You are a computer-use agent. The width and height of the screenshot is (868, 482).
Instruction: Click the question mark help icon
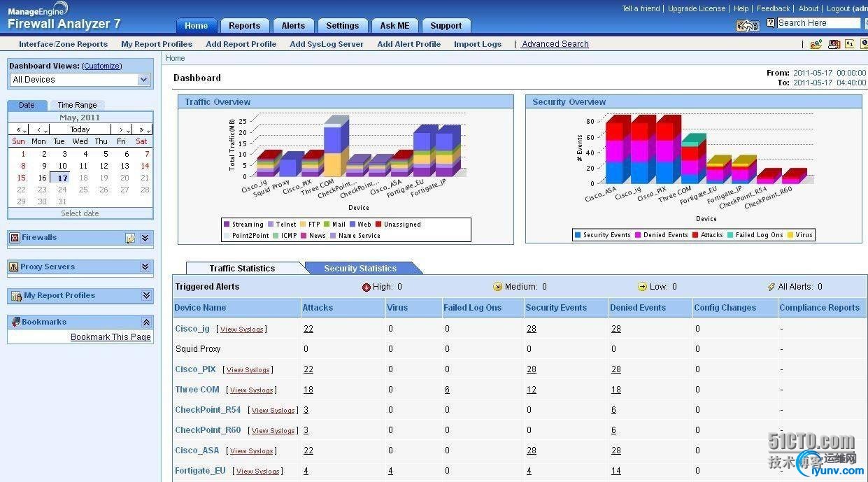771,23
